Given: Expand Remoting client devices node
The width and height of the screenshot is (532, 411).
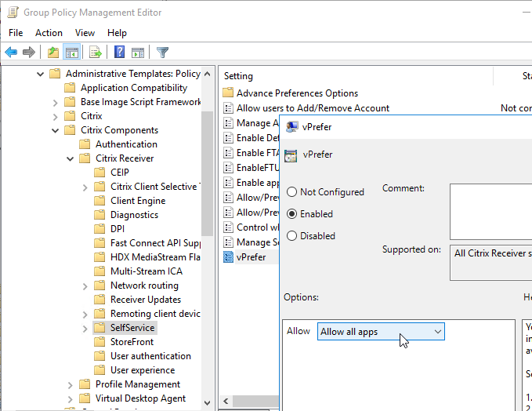Looking at the screenshot, I should [x=85, y=315].
